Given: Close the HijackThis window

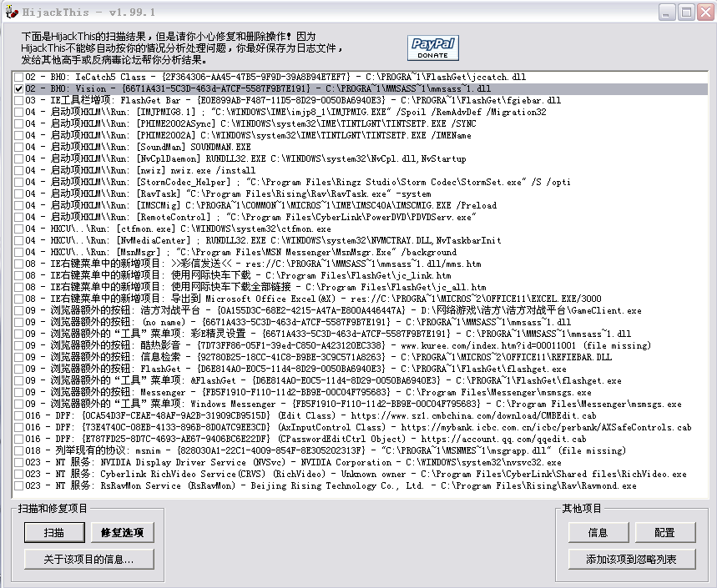Looking at the screenshot, I should pos(705,13).
